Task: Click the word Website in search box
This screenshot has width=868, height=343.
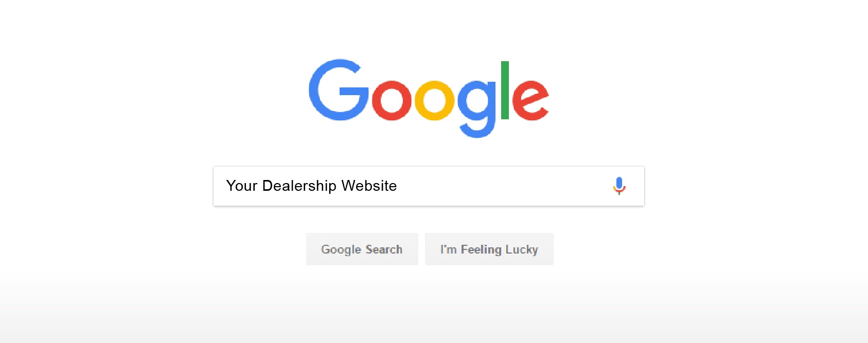Action: pyautogui.click(x=369, y=186)
